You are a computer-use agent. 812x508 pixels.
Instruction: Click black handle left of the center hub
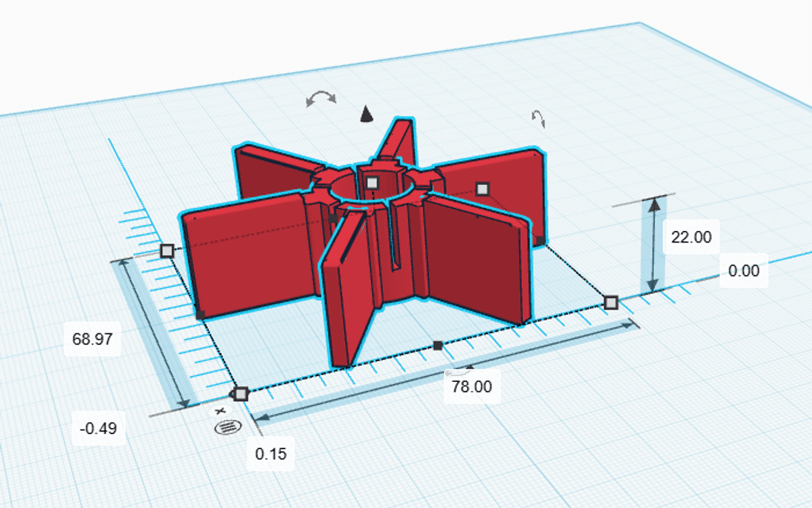point(332,218)
